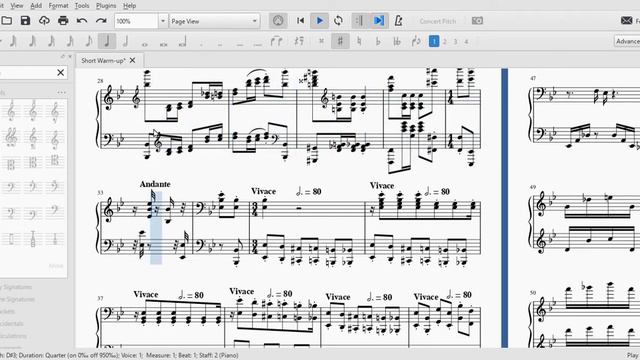Select half note duration
Image resolution: width=640 pixels, height=360 pixels.
click(126, 41)
